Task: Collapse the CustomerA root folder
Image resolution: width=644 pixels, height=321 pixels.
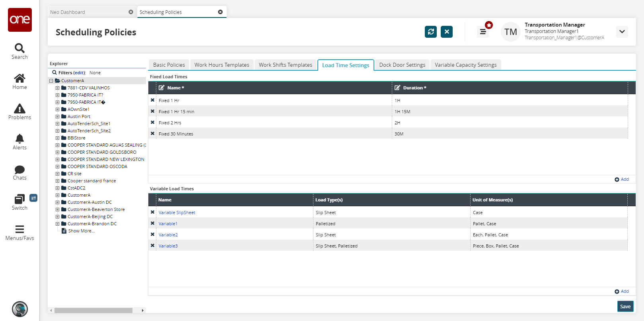Action: 51,81
